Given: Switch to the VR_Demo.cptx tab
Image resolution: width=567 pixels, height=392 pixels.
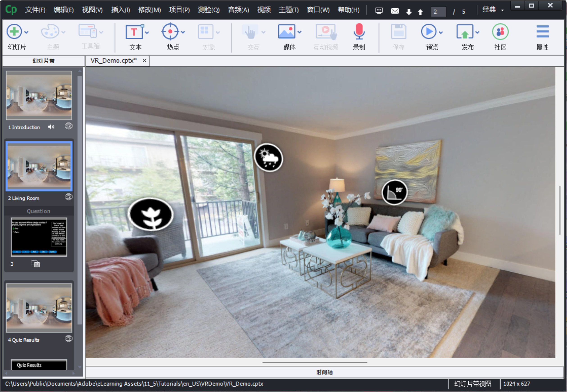Looking at the screenshot, I should pos(113,61).
